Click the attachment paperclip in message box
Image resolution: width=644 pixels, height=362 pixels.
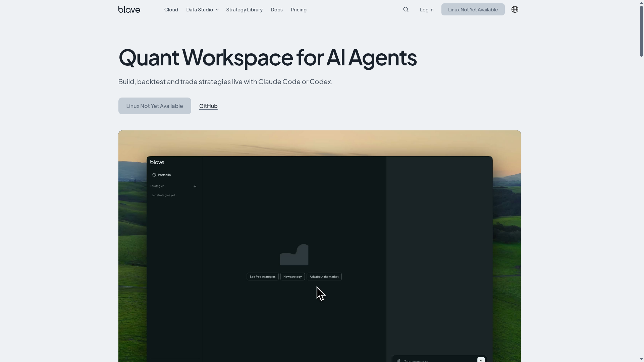399,361
